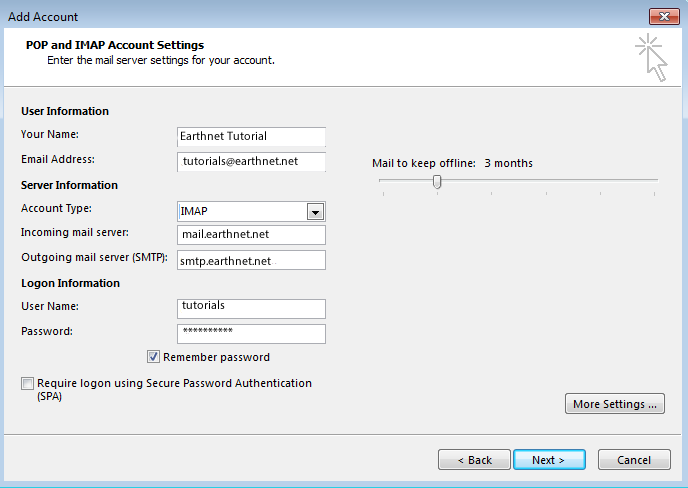This screenshot has width=688, height=488.
Task: Enable Require logon using Secure Password Authentication
Action: (x=27, y=384)
